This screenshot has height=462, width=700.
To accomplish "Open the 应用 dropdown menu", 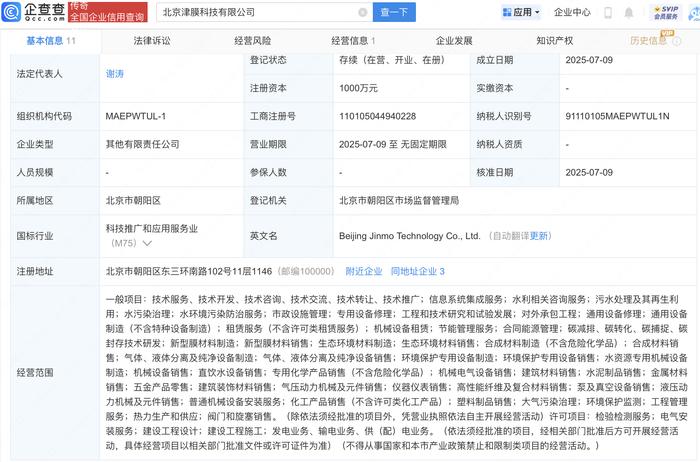I will pos(521,12).
